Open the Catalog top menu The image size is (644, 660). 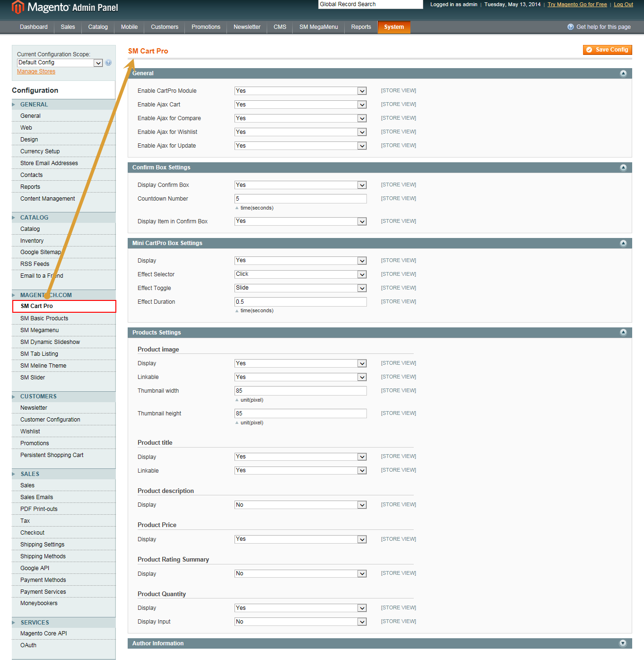coord(98,27)
